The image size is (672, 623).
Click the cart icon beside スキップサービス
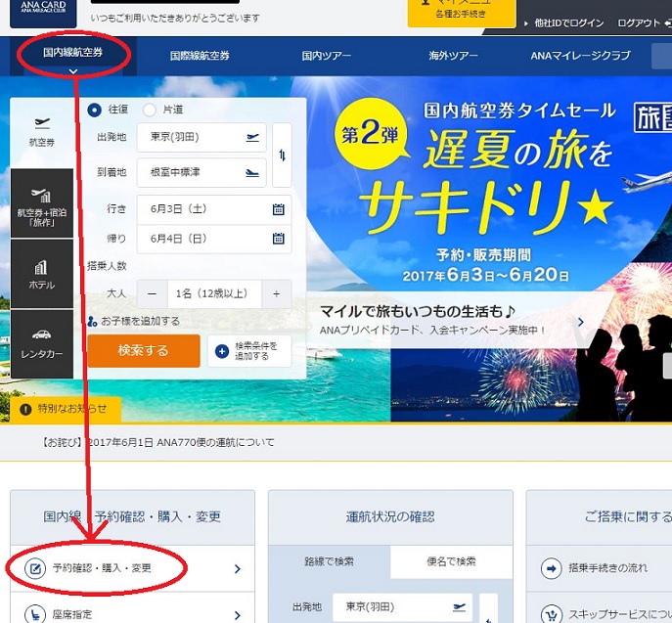551,615
